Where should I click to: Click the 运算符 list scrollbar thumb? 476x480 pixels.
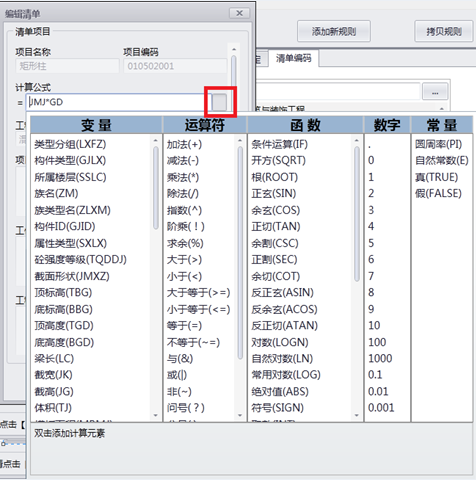240,253
